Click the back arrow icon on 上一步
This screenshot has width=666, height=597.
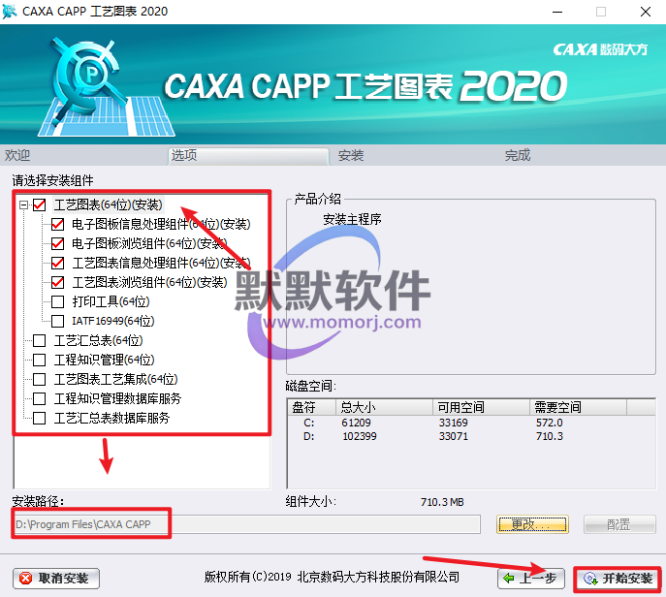510,579
